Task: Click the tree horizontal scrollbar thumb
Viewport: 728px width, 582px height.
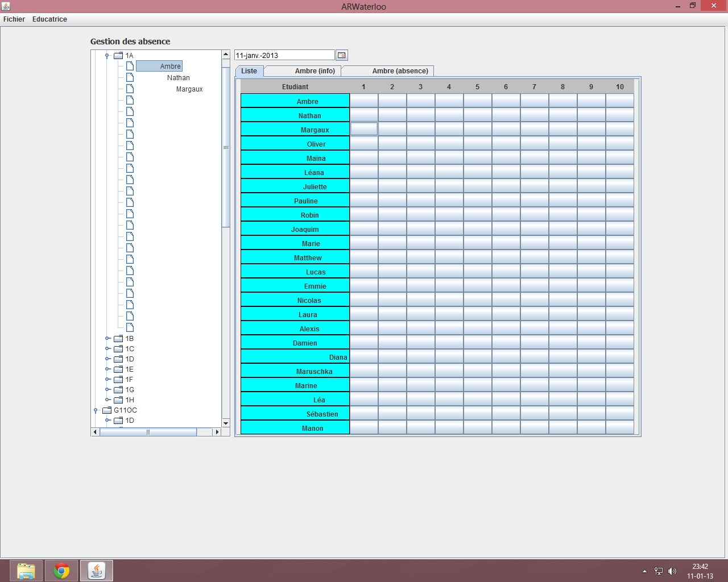Action: (148, 432)
